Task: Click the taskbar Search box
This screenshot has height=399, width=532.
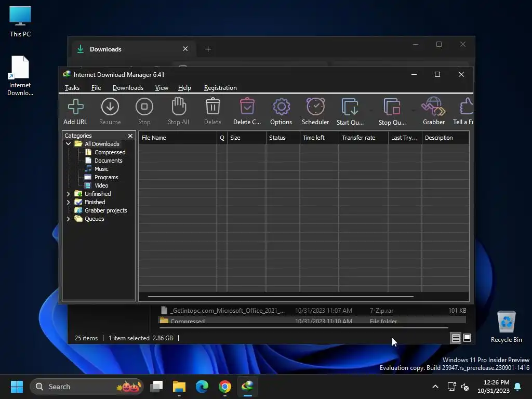Action: 87,387
